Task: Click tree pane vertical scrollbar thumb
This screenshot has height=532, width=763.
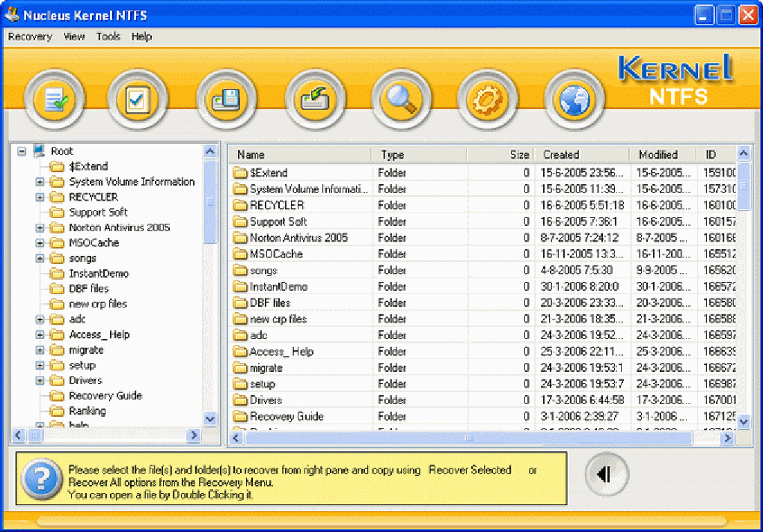Action: 209,201
